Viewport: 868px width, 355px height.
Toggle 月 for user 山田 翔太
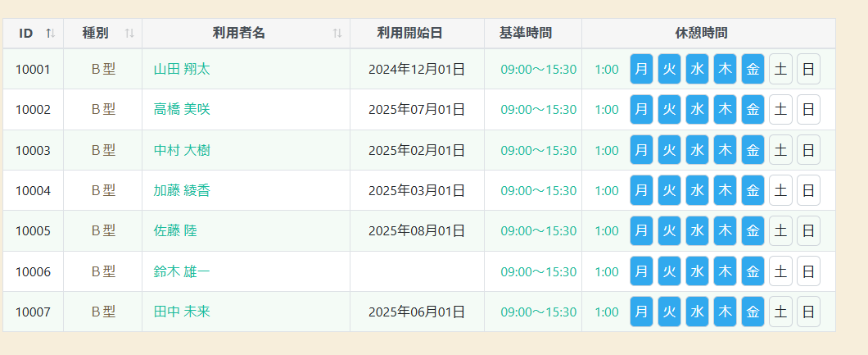pos(641,69)
